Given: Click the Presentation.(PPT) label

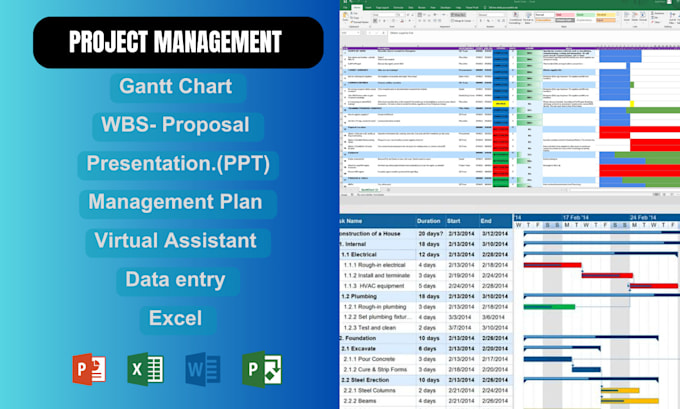Looking at the screenshot, I should 178,164.
